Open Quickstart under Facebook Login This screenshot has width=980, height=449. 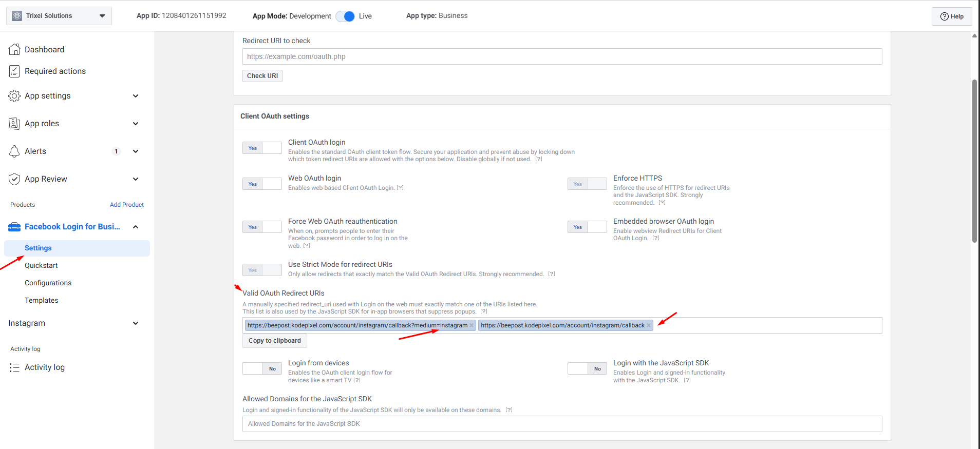(x=41, y=265)
